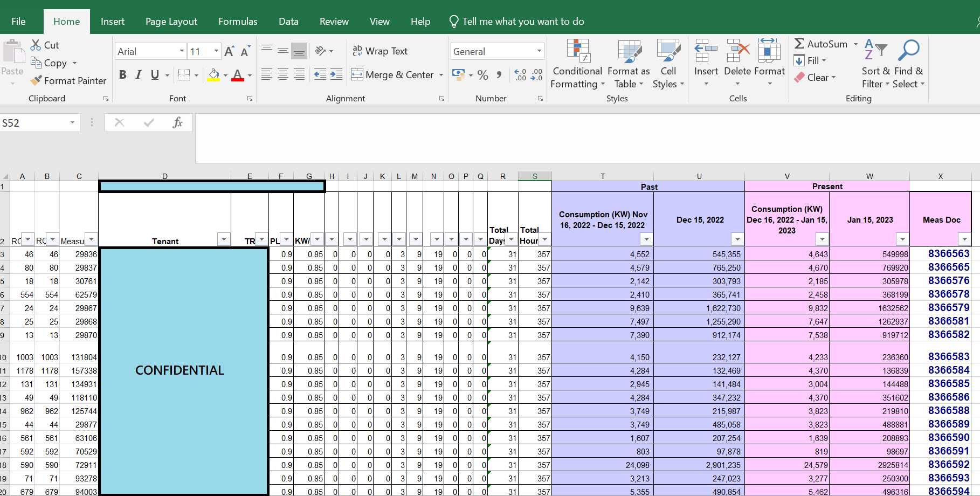Switch to the Insert tab
980x496 pixels.
point(113,22)
